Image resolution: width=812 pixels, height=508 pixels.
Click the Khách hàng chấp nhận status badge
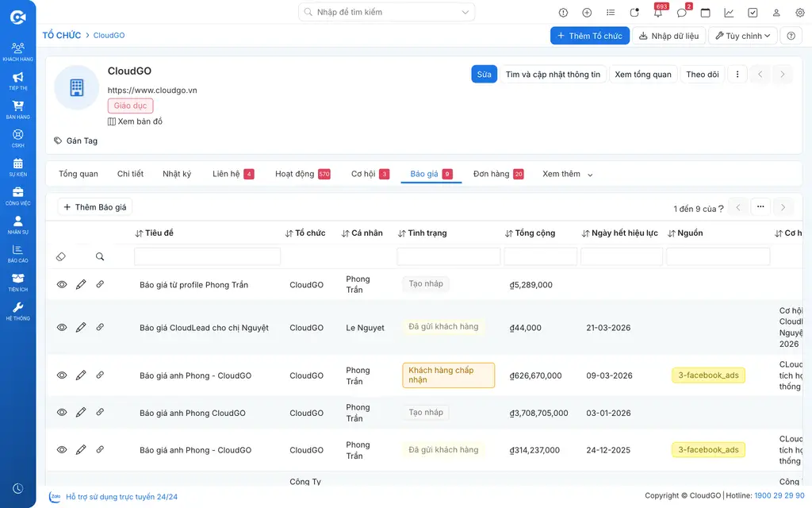tap(449, 375)
